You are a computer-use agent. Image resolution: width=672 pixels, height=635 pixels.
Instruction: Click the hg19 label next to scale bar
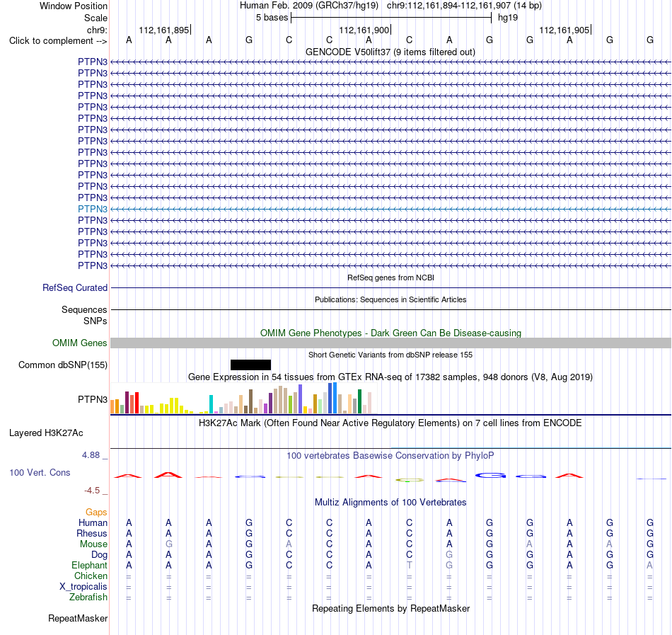coord(508,18)
